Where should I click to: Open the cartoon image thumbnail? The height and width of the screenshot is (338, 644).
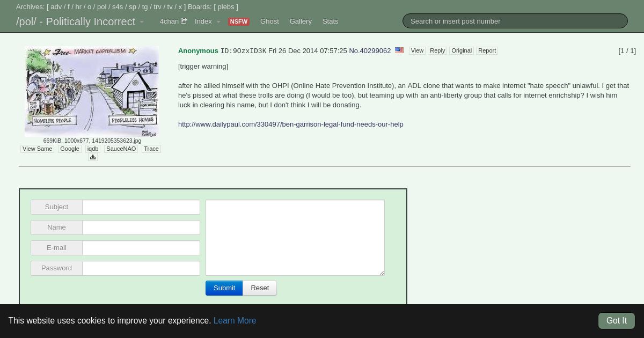(92, 91)
